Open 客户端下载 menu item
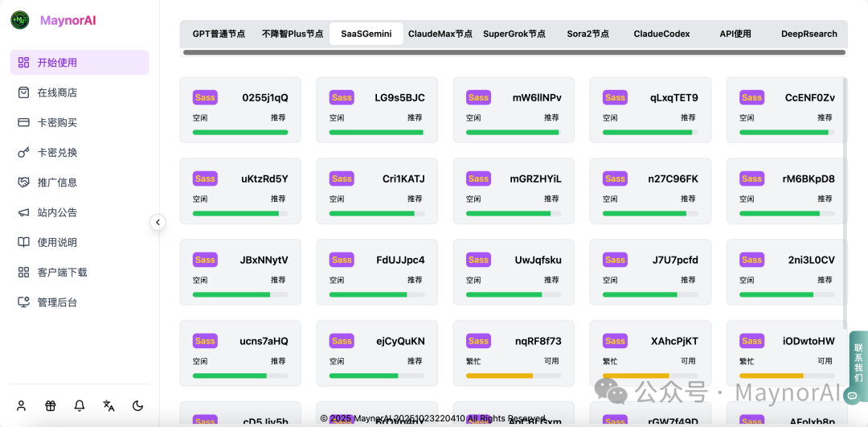The height and width of the screenshot is (427, 868). point(79,272)
